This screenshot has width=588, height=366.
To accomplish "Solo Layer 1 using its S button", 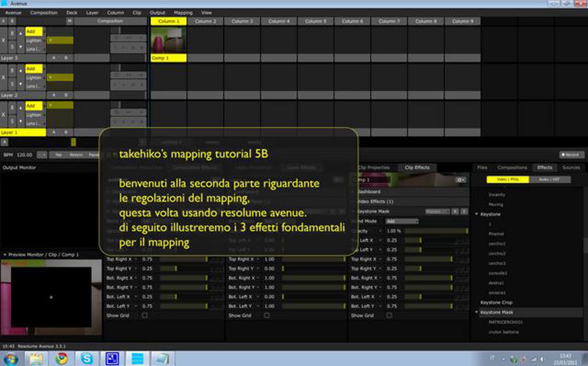I will (x=12, y=121).
